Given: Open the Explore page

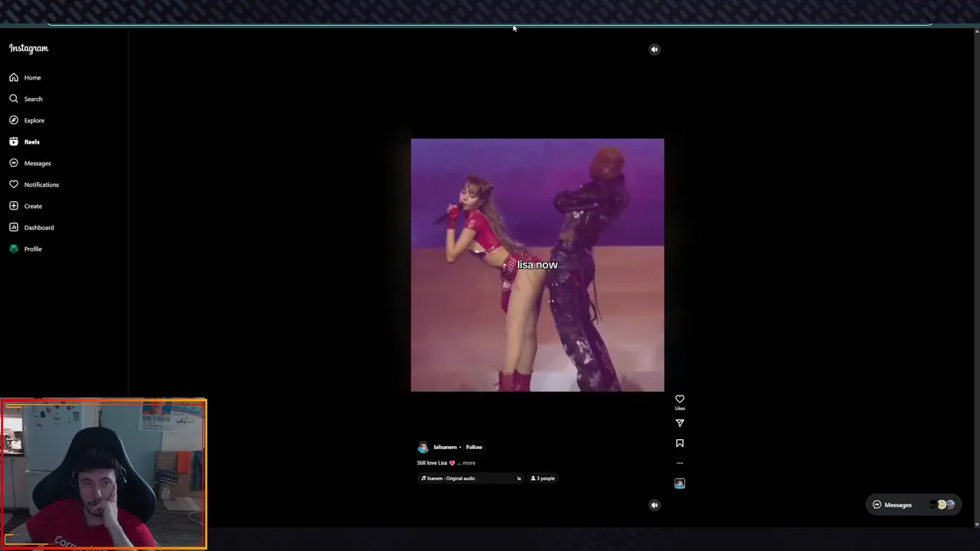Looking at the screenshot, I should point(27,120).
